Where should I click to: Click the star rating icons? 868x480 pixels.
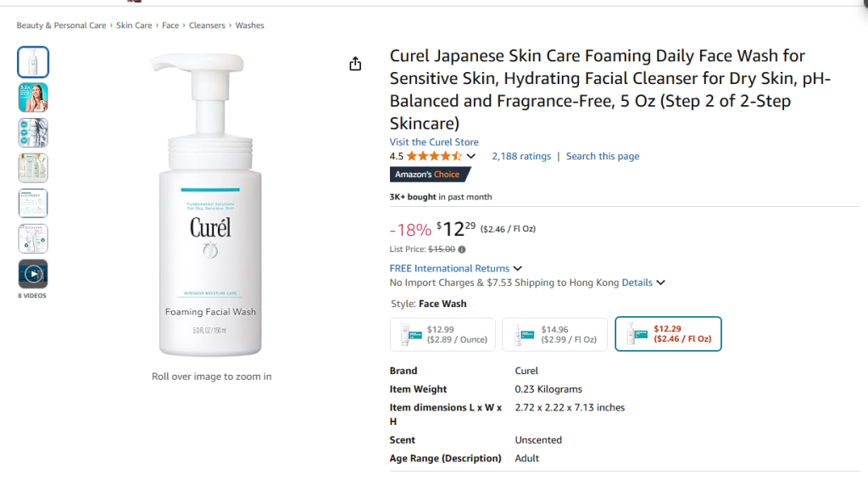(x=434, y=157)
